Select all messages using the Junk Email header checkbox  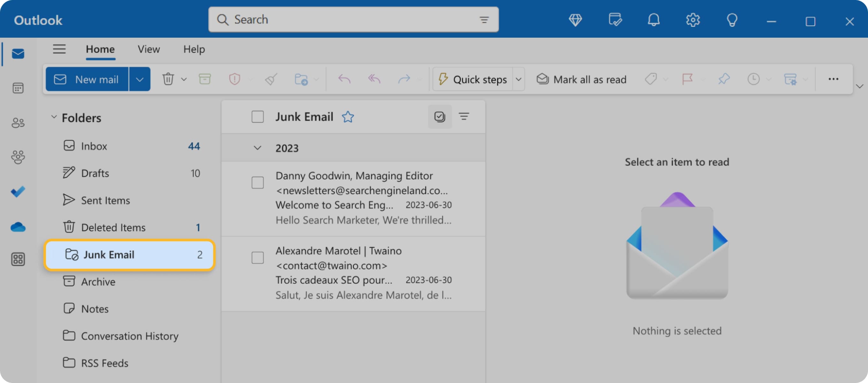(258, 116)
